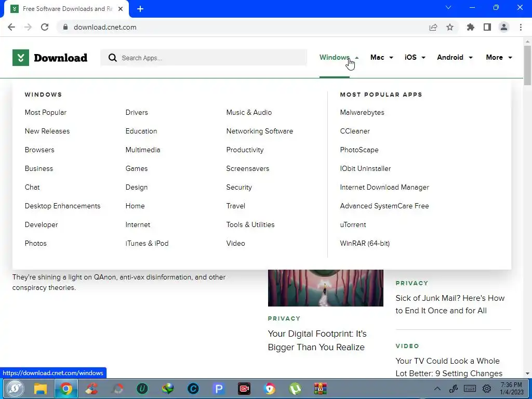The width and height of the screenshot is (532, 399).
Task: Open PhotoScape popular app link
Action: point(359,150)
